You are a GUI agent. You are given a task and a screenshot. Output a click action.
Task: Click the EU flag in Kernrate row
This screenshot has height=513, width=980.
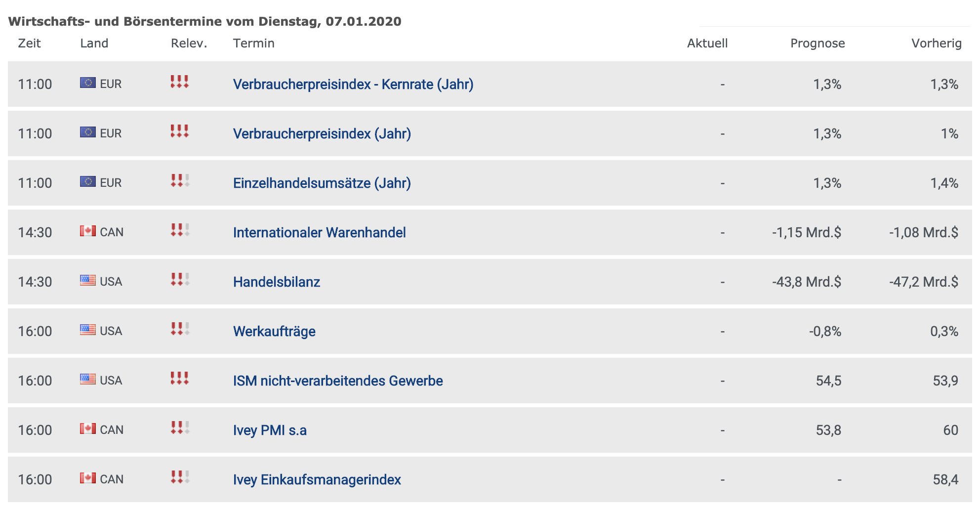[88, 83]
